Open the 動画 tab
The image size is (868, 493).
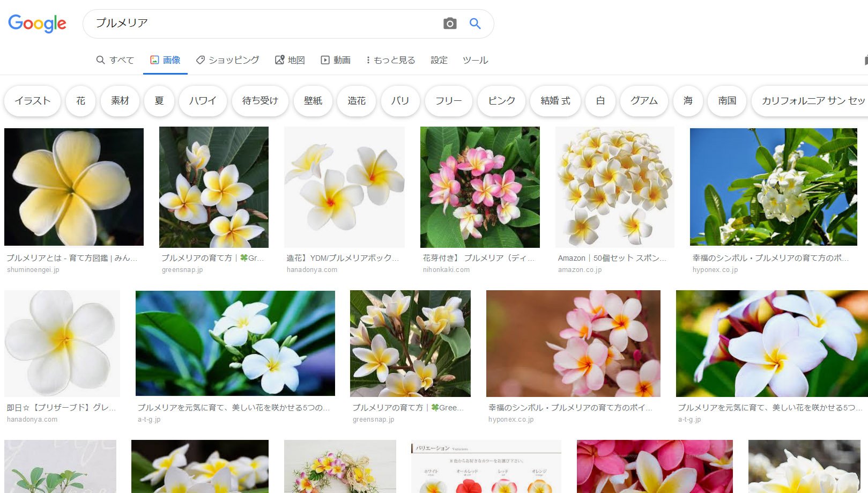(x=336, y=60)
